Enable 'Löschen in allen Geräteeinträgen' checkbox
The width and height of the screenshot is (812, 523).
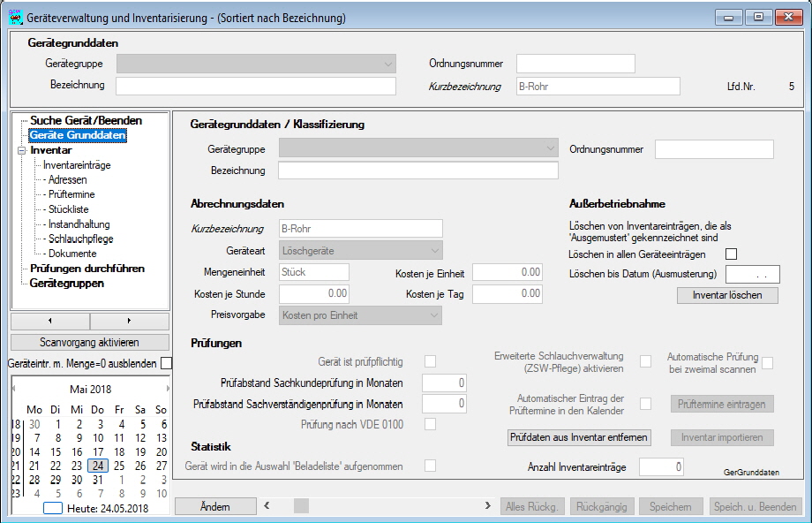pos(731,254)
